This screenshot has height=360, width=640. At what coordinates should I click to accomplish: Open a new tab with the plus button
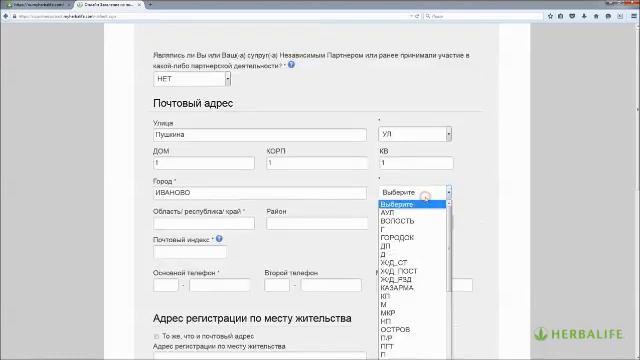click(150, 4)
